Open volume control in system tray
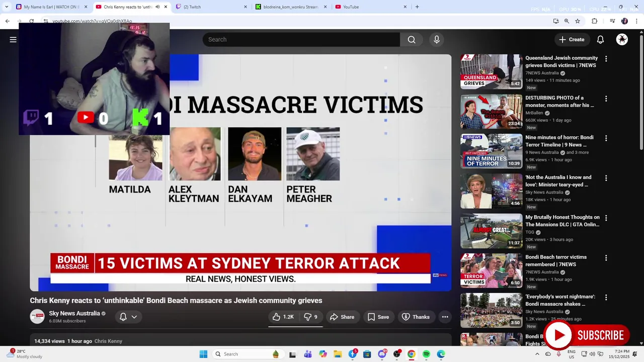The width and height of the screenshot is (644, 362). pyautogui.click(x=592, y=354)
